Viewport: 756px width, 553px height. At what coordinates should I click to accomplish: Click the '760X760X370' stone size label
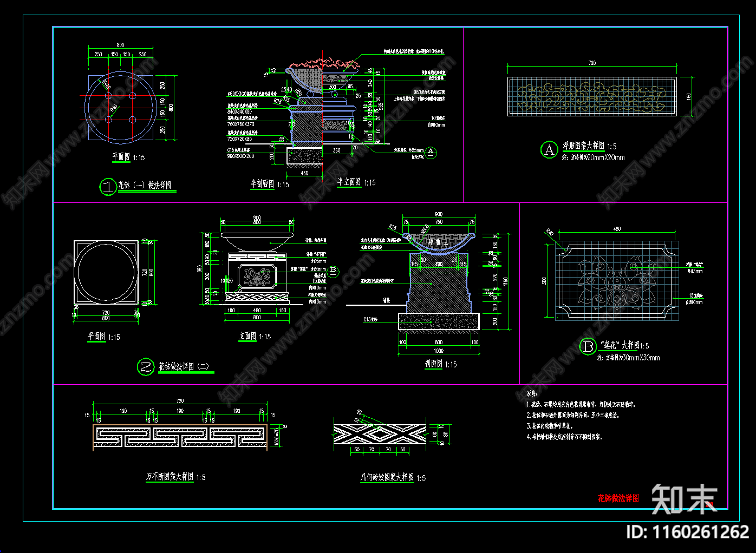tap(240, 125)
